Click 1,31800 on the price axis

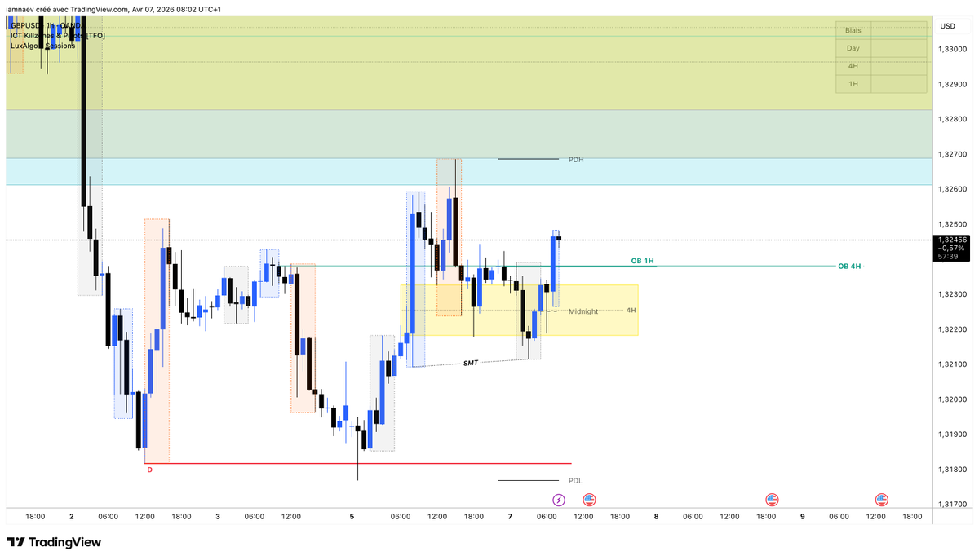(x=952, y=470)
